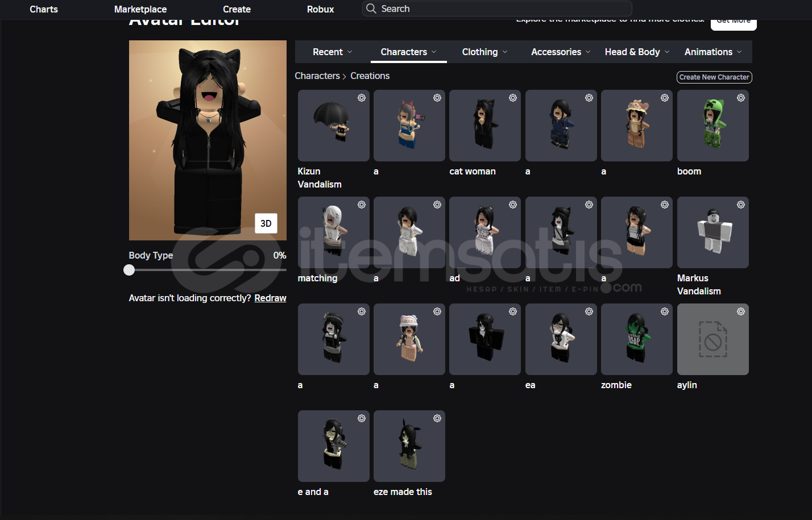Select the e and a character thumbnail
The width and height of the screenshot is (812, 520).
[334, 446]
